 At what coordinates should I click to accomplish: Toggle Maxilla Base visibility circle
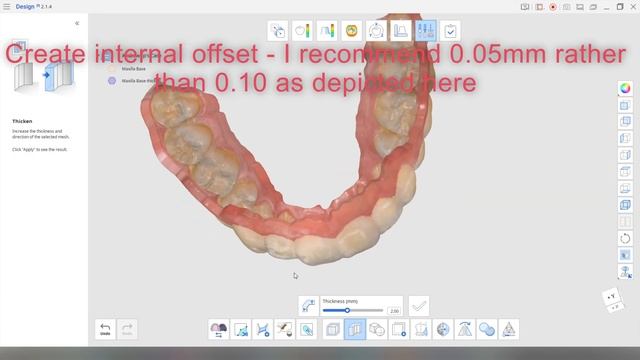click(112, 69)
